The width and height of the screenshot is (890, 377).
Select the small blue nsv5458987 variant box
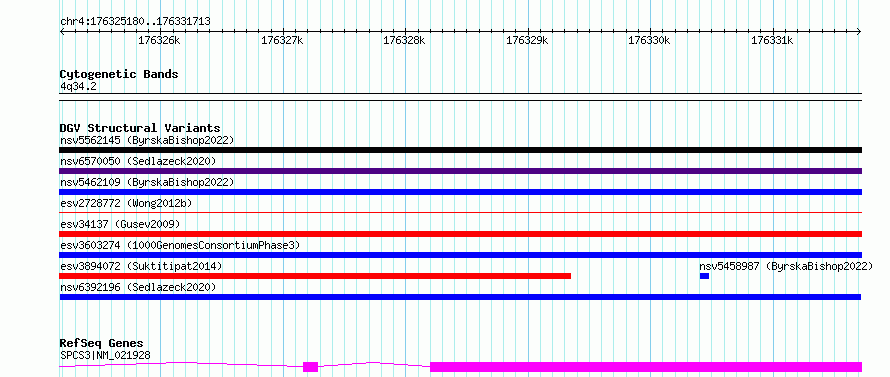coord(704,276)
